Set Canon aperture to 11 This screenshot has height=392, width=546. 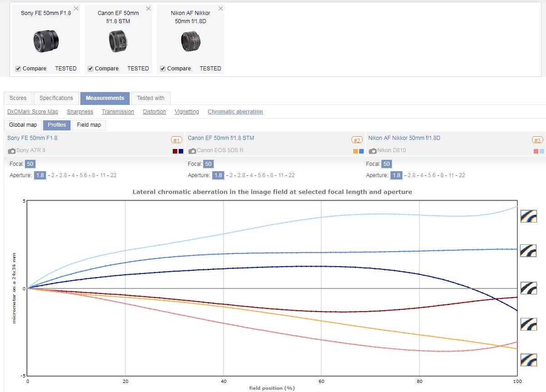point(281,175)
